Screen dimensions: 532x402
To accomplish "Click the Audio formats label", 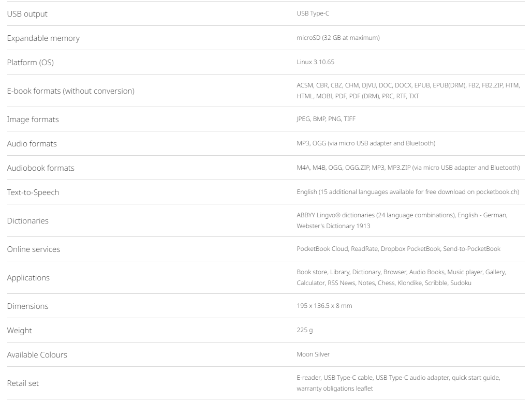I will (x=32, y=144).
